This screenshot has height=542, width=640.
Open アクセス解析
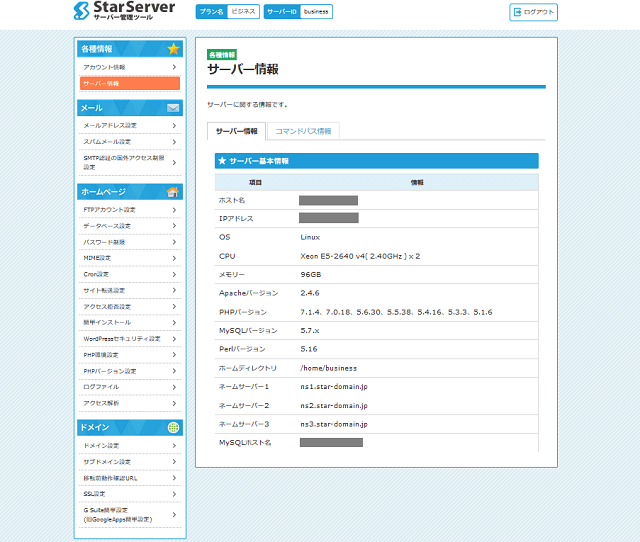tap(130, 403)
